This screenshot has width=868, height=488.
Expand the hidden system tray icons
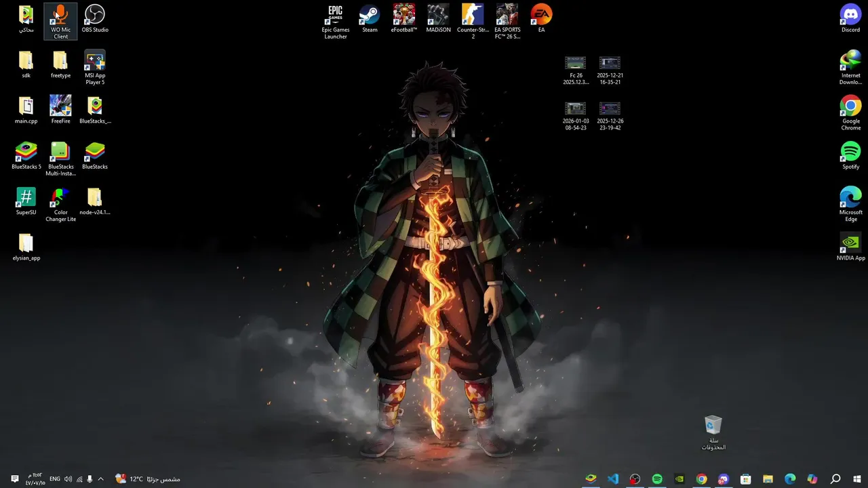[x=101, y=479]
